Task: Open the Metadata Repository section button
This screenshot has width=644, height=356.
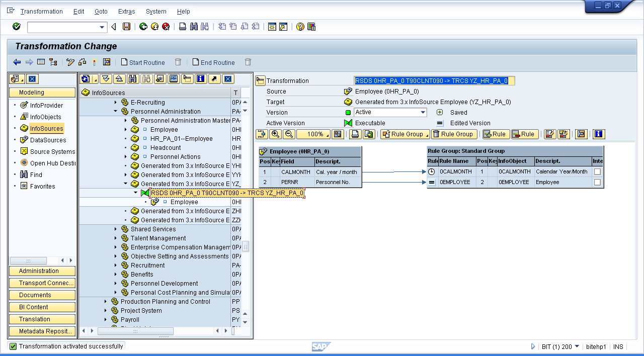Action: coord(42,331)
